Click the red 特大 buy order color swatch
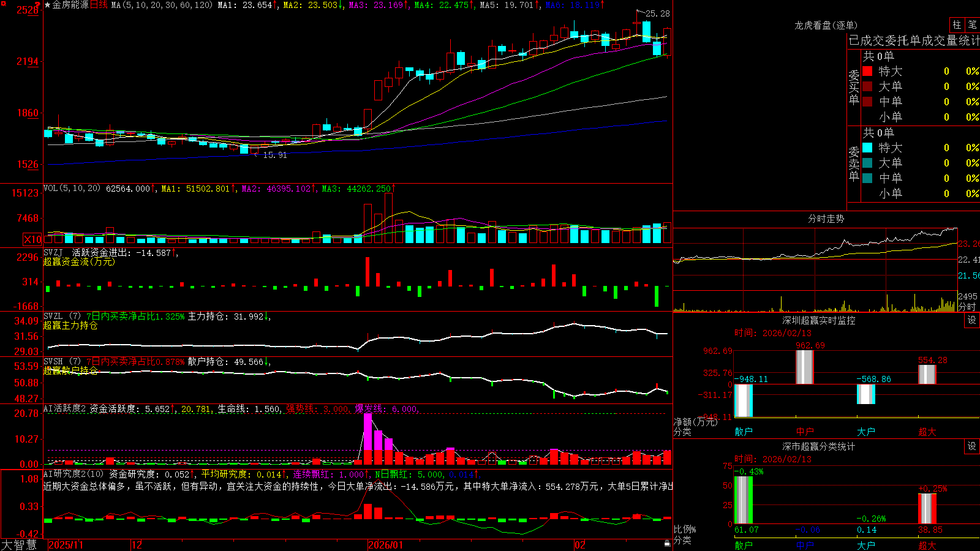980x551 pixels. pos(867,71)
